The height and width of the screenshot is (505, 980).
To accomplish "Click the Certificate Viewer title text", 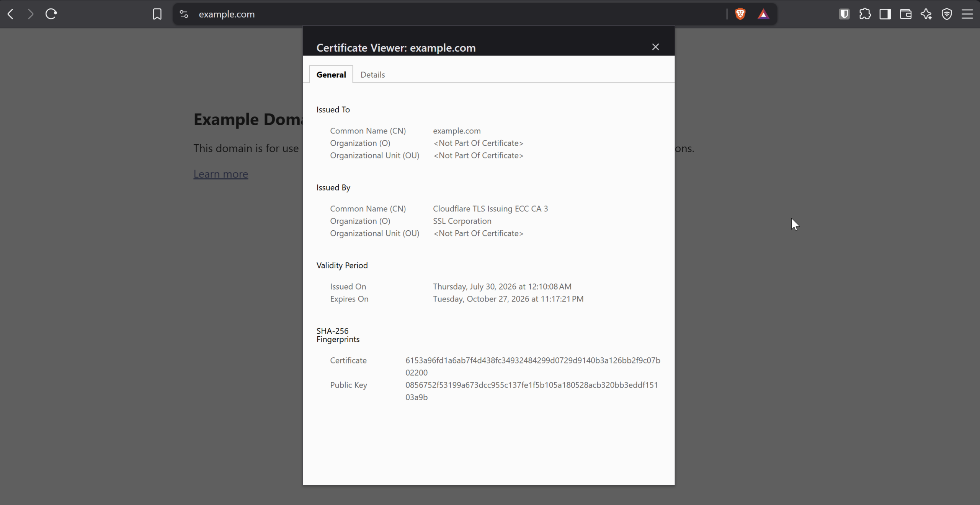I will pos(396,48).
